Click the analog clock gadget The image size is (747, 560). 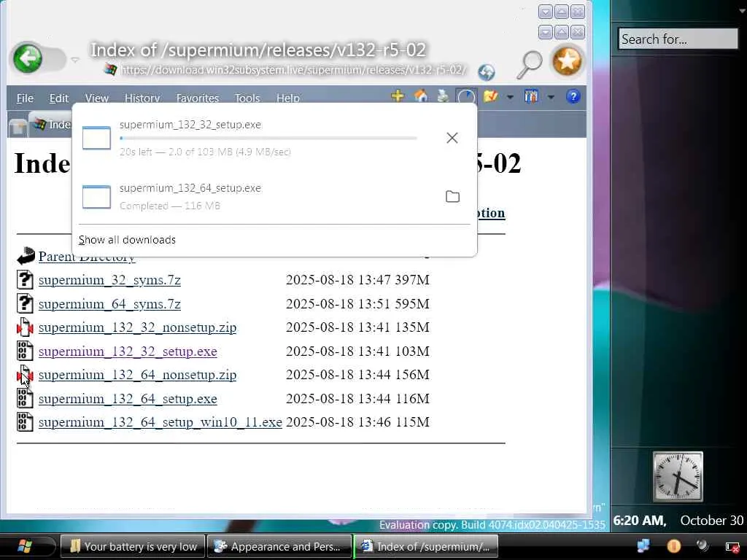click(x=678, y=477)
